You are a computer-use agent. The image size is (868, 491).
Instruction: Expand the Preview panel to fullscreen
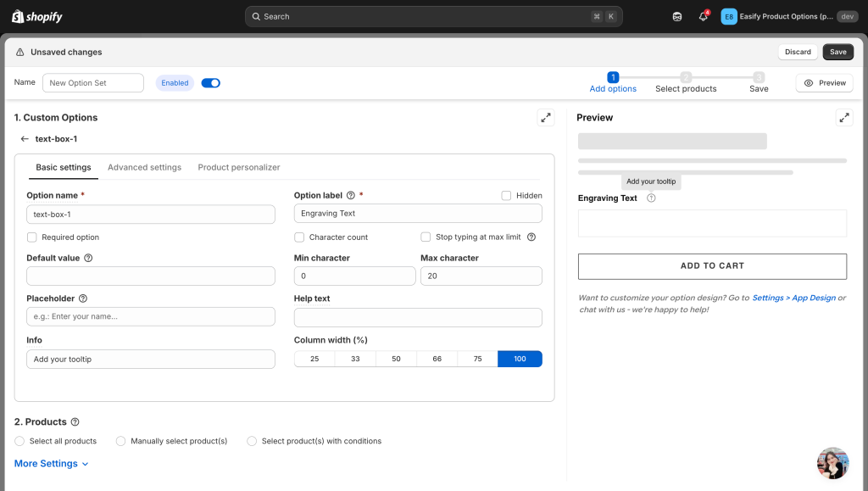(x=843, y=118)
